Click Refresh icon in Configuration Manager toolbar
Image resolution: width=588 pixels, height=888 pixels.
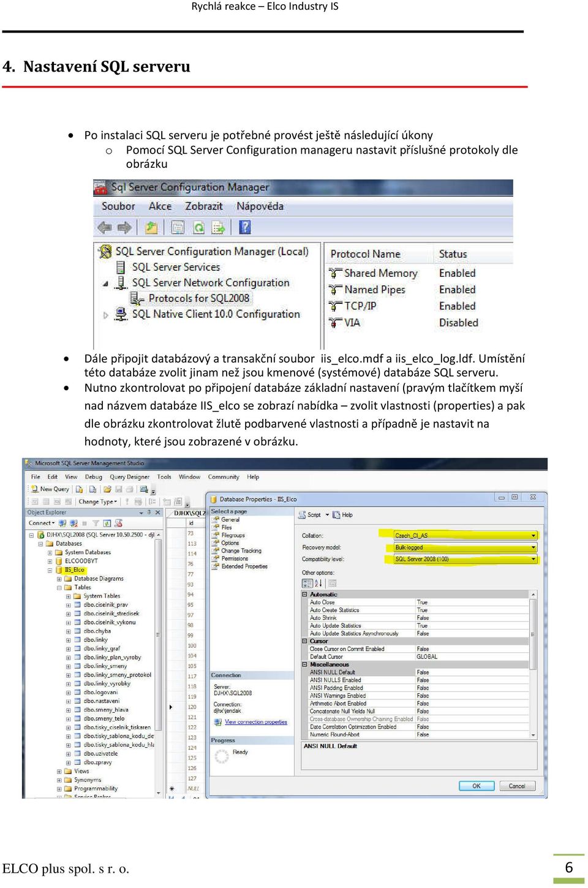coord(198,228)
